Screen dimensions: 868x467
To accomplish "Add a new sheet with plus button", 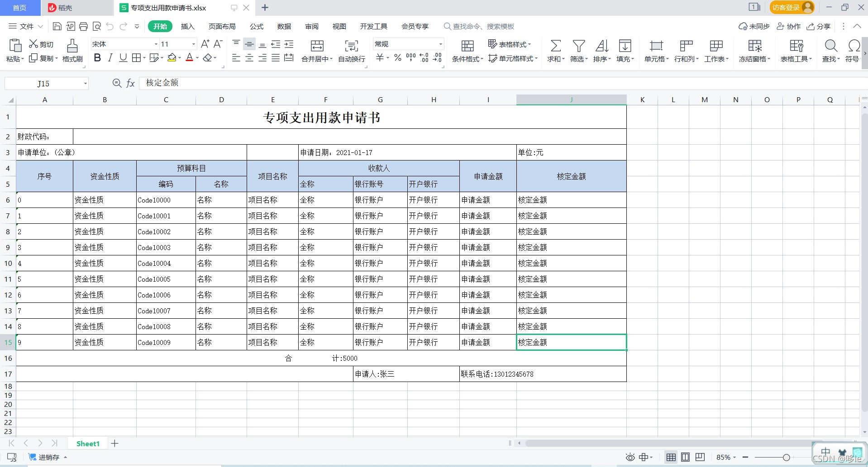I will click(115, 443).
